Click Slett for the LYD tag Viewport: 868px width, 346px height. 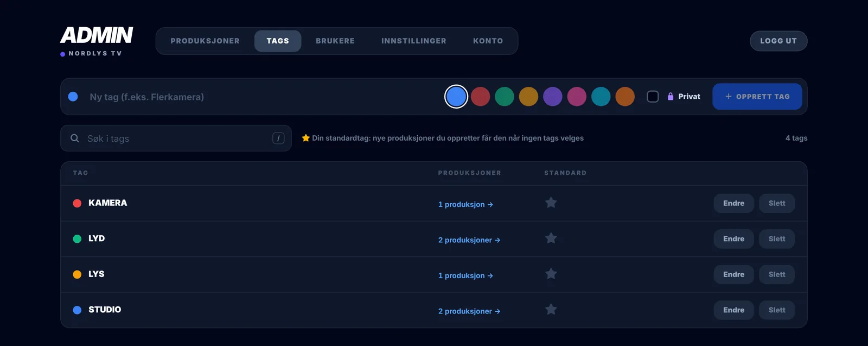tap(777, 239)
